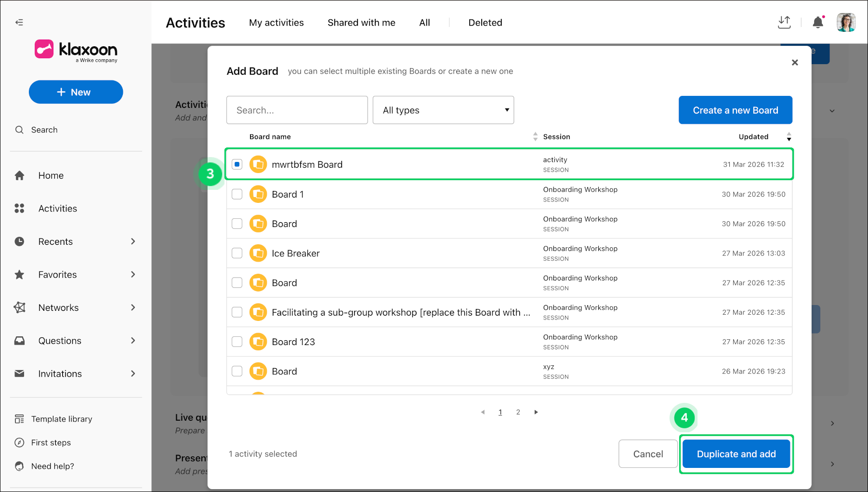This screenshot has width=868, height=492.
Task: Click the New button
Action: click(x=76, y=92)
